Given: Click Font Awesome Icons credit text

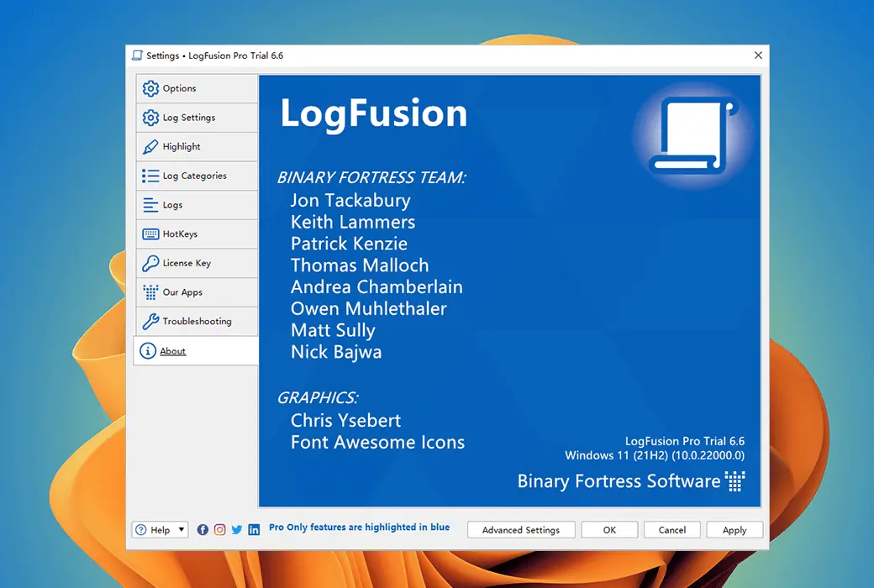Looking at the screenshot, I should 377,442.
